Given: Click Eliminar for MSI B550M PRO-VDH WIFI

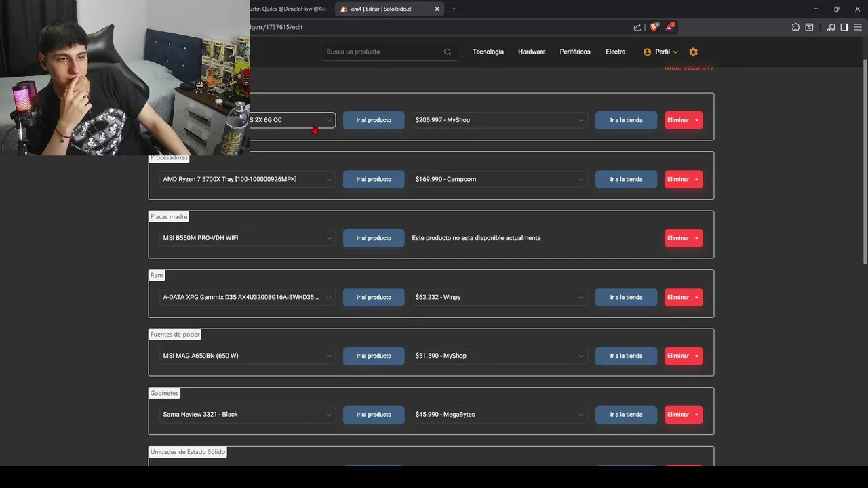Looking at the screenshot, I should (x=678, y=238).
